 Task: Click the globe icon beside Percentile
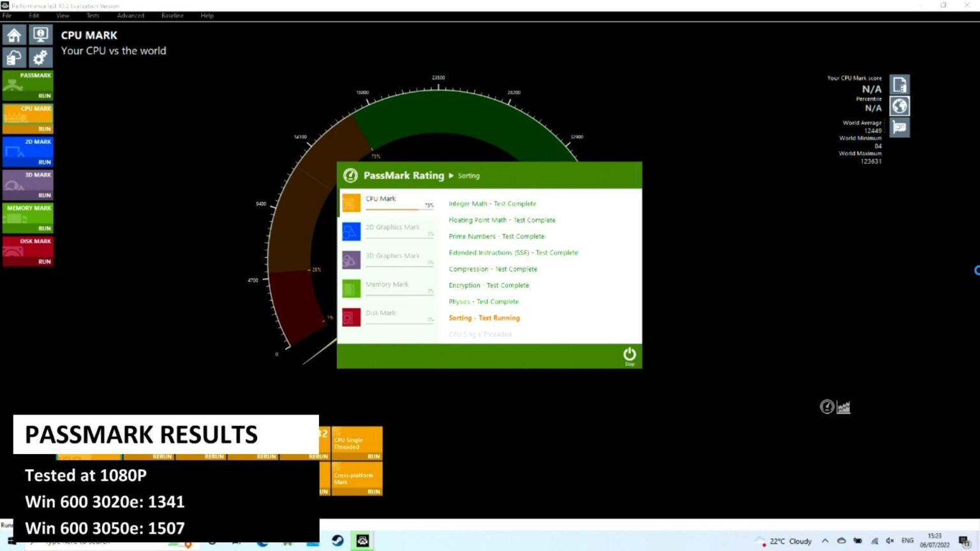[x=900, y=106]
